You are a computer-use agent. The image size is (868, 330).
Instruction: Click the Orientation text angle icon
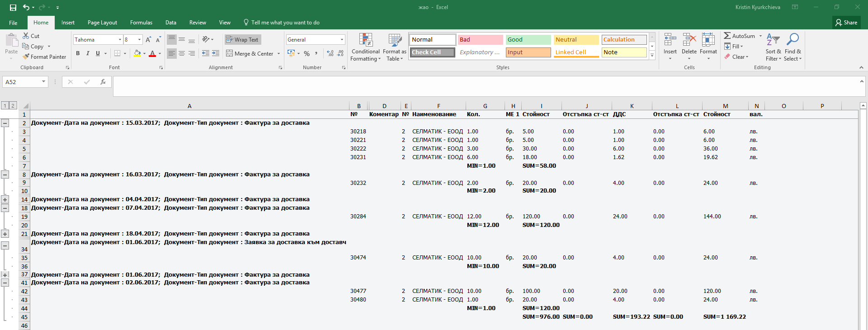tap(206, 39)
